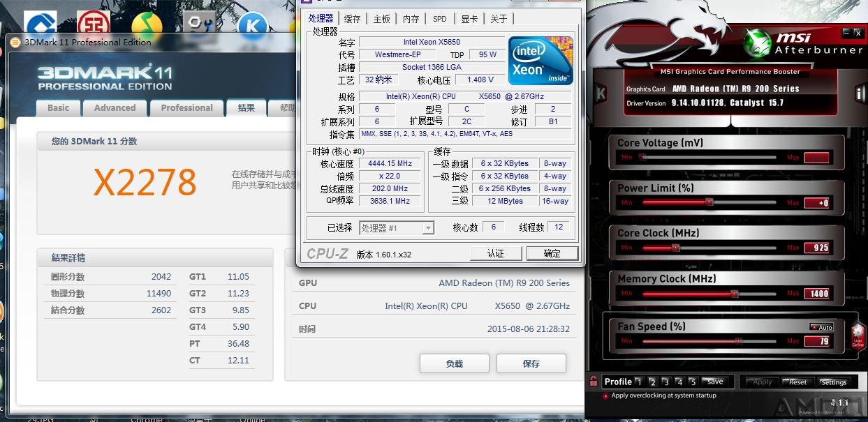Click the GT4 result value 5.90

[241, 327]
